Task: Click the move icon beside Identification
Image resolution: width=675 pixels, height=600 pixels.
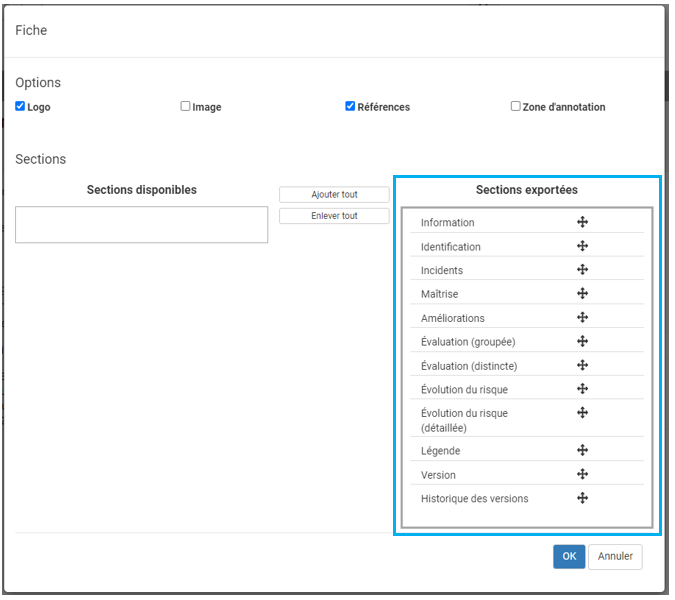Action: (x=582, y=246)
